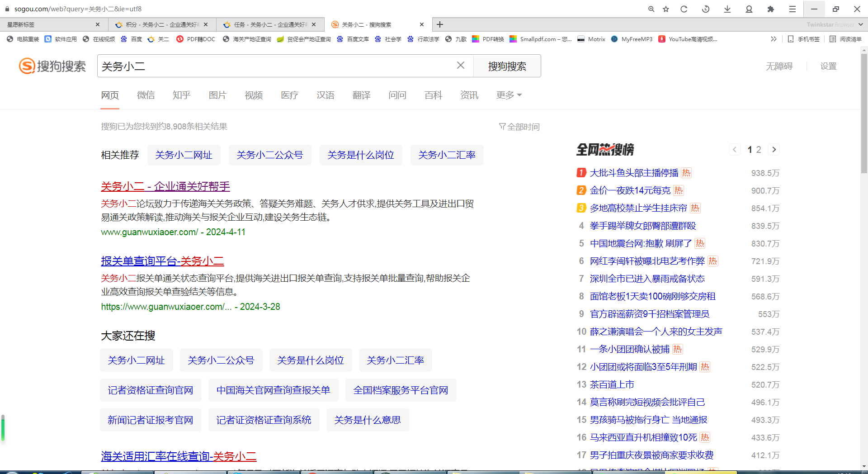Close the 积分 - 关务小二 tab
Image resolution: width=868 pixels, height=474 pixels.
(x=206, y=24)
